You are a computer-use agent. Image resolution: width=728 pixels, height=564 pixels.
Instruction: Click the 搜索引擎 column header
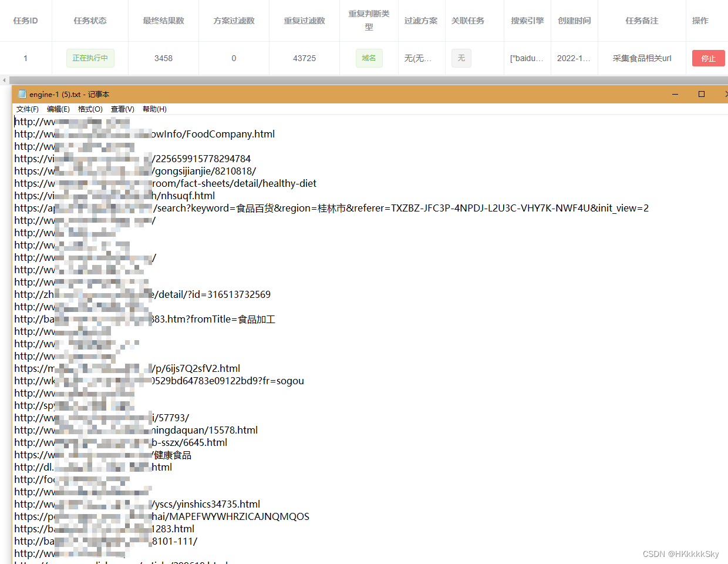527,21
